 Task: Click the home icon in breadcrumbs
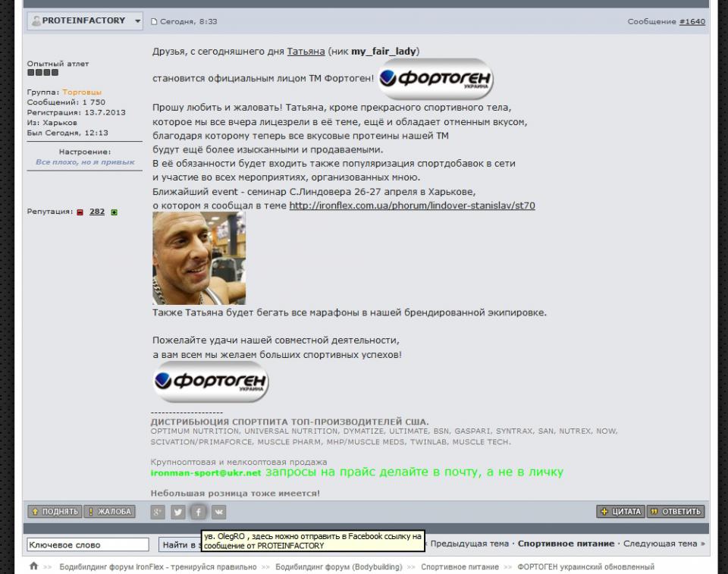33,566
